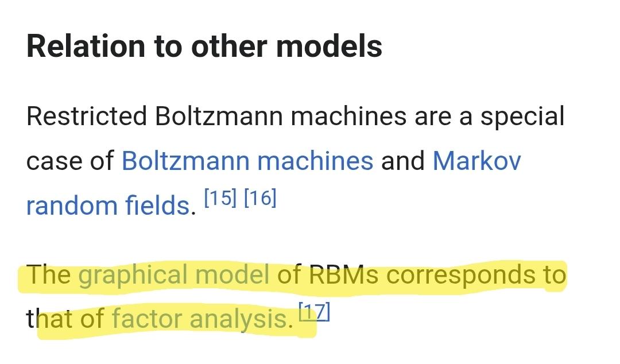This screenshot has height=364, width=620.
Task: Follow the factor analysis link
Action: point(202,319)
